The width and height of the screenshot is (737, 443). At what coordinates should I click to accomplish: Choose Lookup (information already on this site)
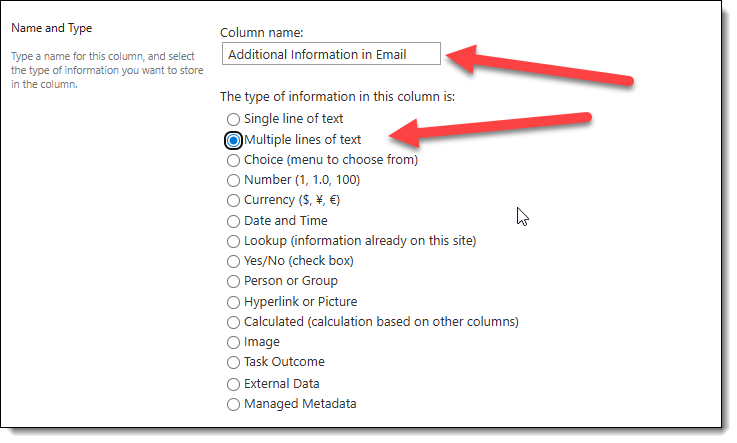tap(234, 241)
